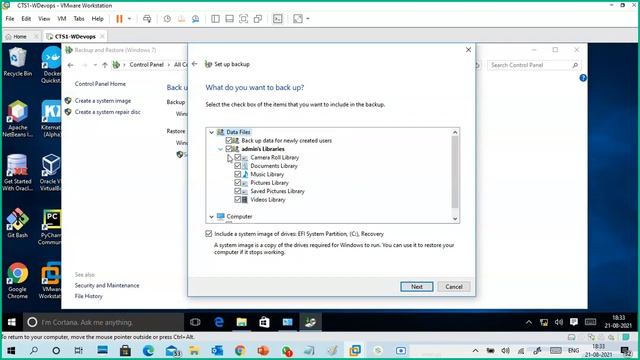Toggle Include a system image of drives checkbox
This screenshot has width=640, height=360.
[x=209, y=234]
